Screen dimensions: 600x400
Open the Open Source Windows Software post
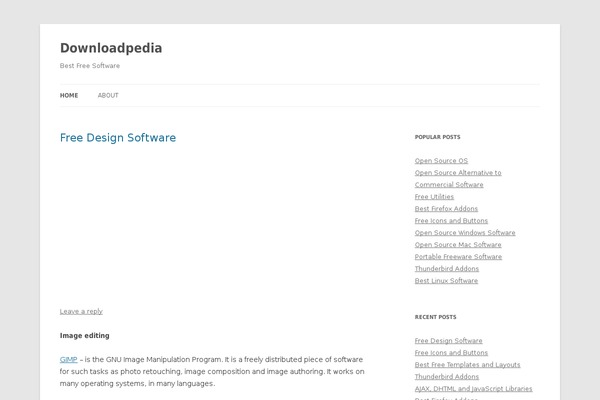click(465, 233)
